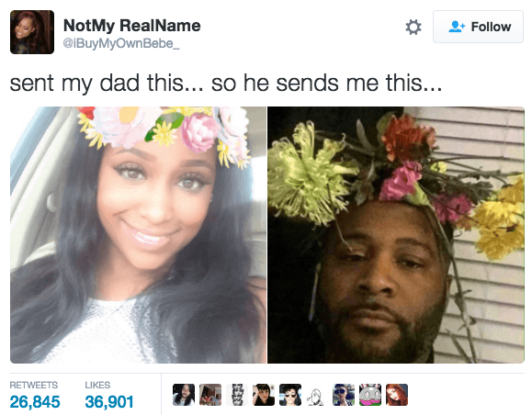The width and height of the screenshot is (532, 415).
Task: Open the sketch drawing liker avatar
Action: click(317, 395)
